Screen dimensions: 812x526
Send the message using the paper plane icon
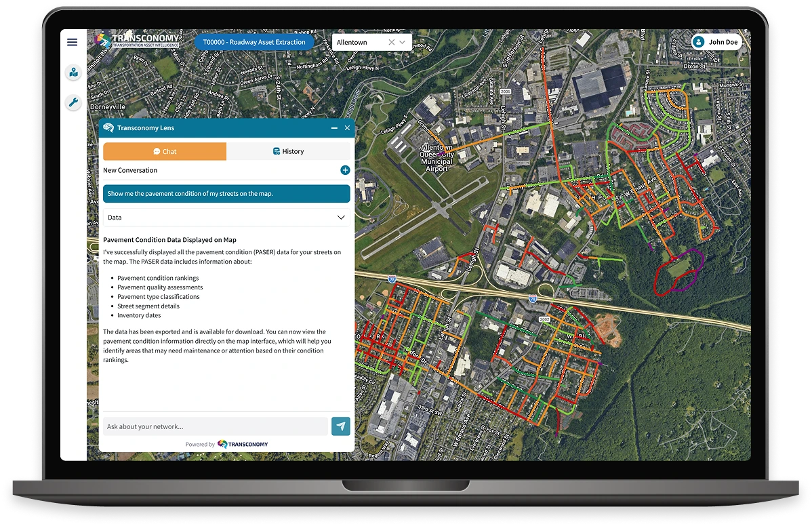340,426
